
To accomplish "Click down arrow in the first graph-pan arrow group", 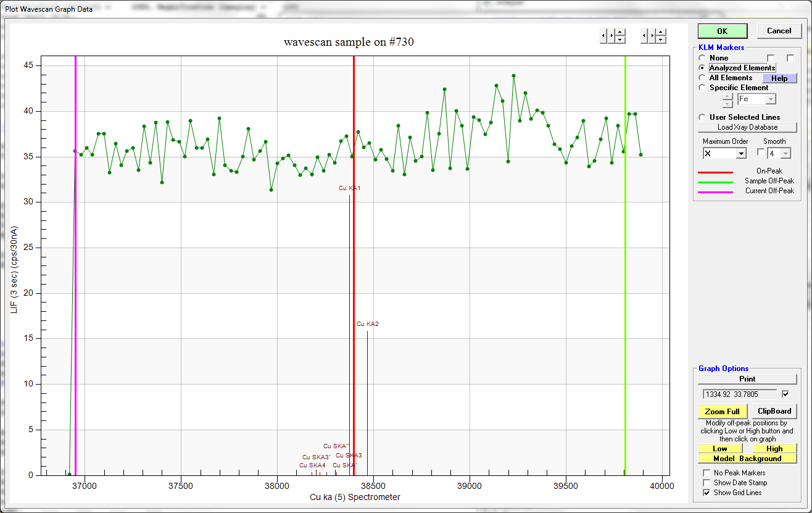I will 620,40.
